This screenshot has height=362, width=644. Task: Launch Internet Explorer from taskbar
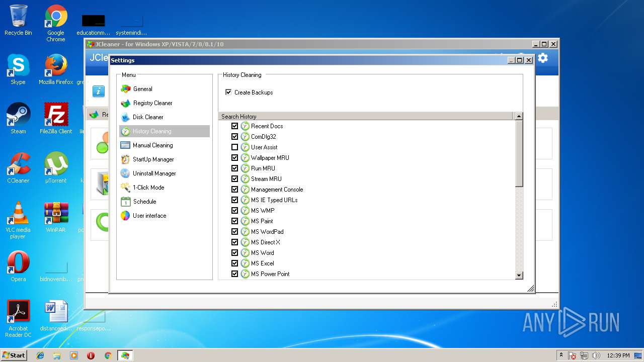pos(40,355)
